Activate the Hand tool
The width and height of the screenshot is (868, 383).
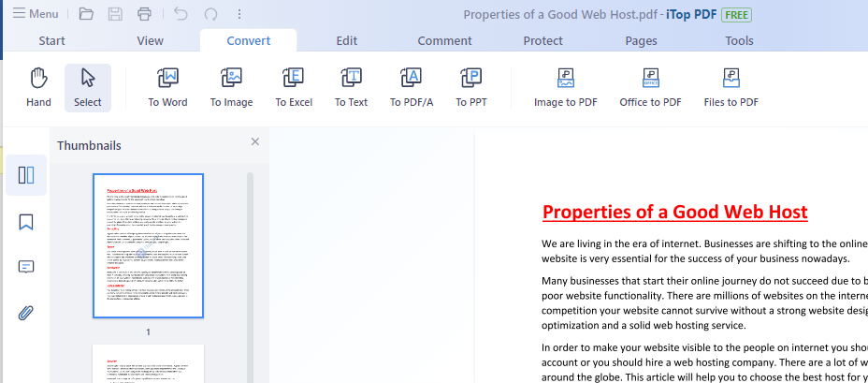pyautogui.click(x=38, y=88)
